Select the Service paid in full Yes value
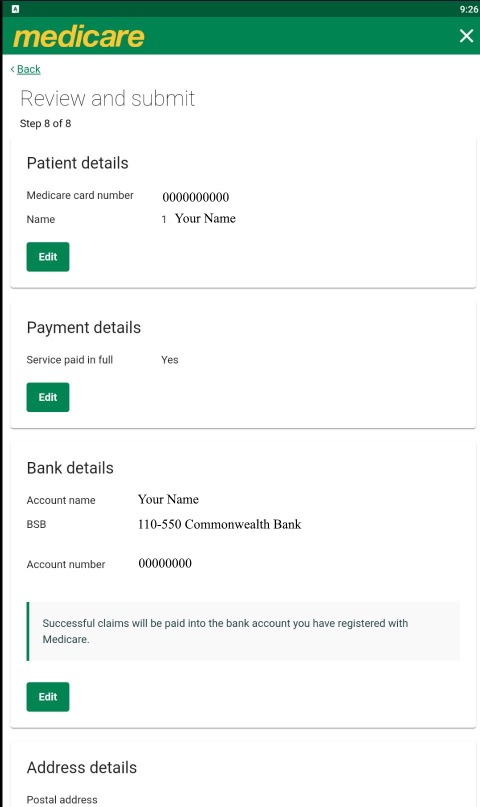 click(170, 360)
